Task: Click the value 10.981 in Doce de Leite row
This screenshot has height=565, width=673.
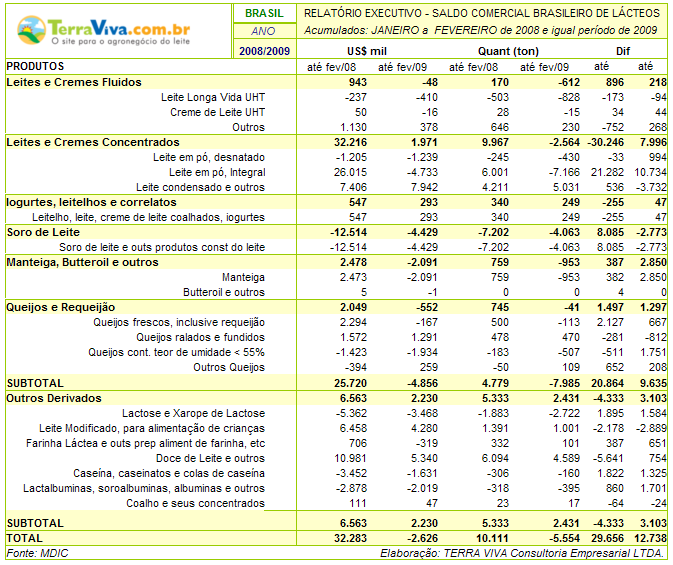Action: 350,459
